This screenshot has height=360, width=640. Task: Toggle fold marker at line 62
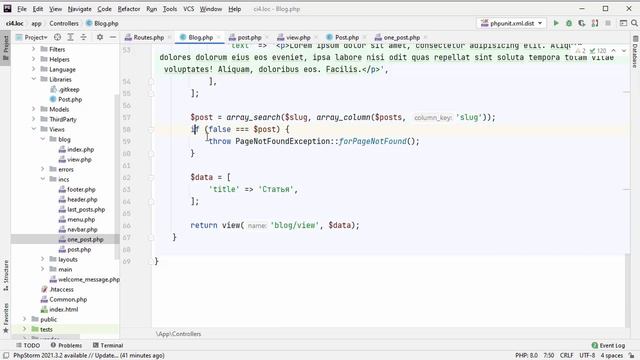(151, 178)
